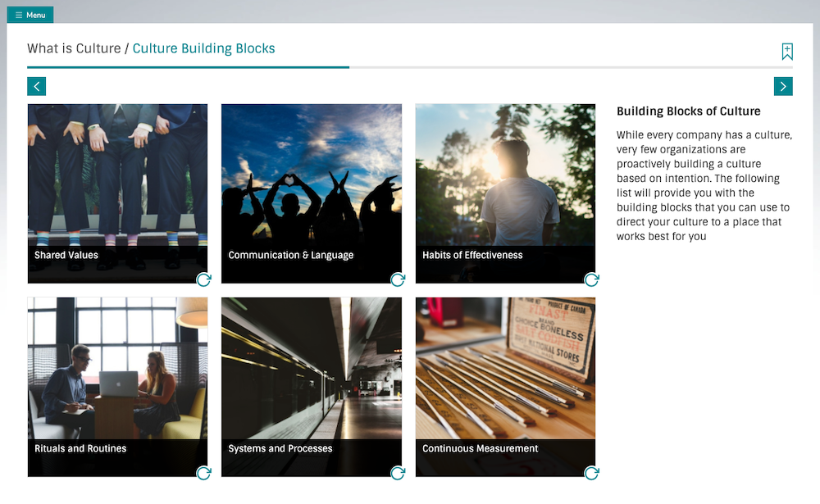820x504 pixels.
Task: Go back to the What is Culture section
Action: coord(72,48)
